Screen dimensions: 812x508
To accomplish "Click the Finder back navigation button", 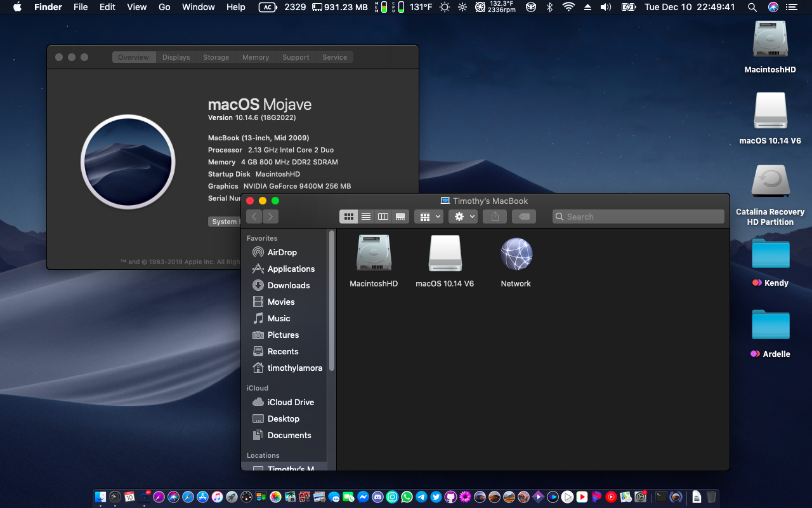I will [x=254, y=217].
